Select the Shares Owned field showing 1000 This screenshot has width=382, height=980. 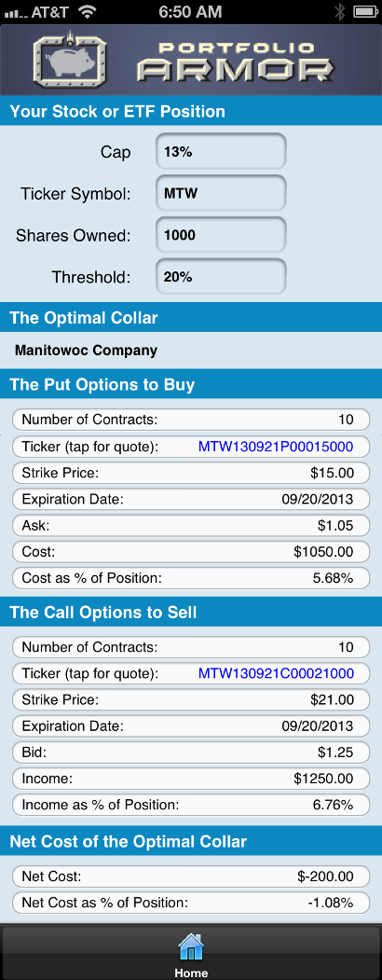tap(221, 235)
